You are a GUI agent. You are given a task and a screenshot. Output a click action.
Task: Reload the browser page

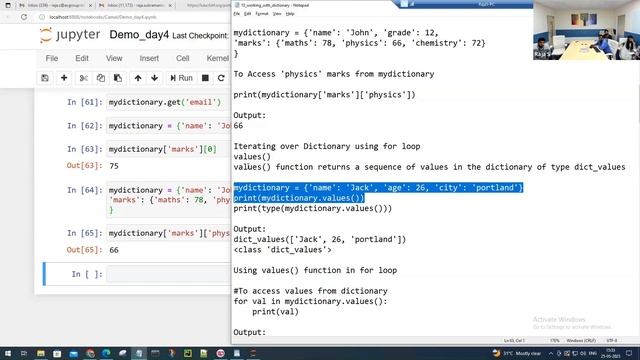[24, 17]
